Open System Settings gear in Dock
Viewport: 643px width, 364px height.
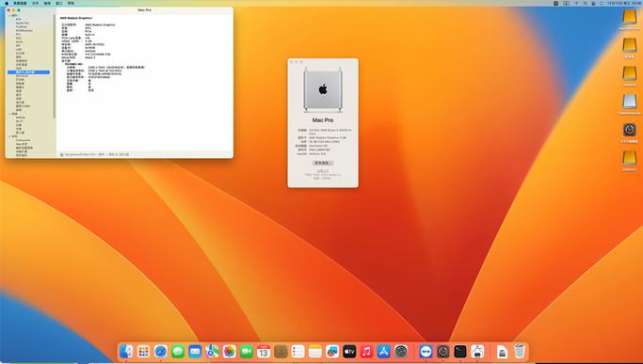click(401, 351)
